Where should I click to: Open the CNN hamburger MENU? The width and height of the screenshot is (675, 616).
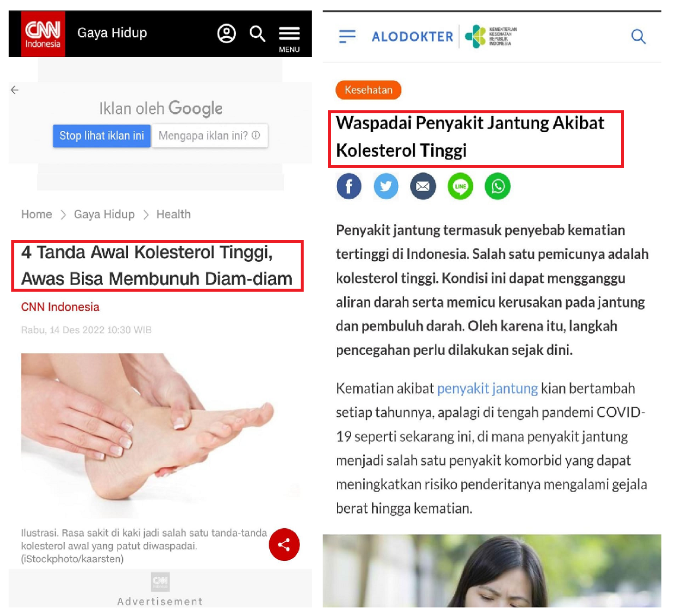click(x=289, y=39)
